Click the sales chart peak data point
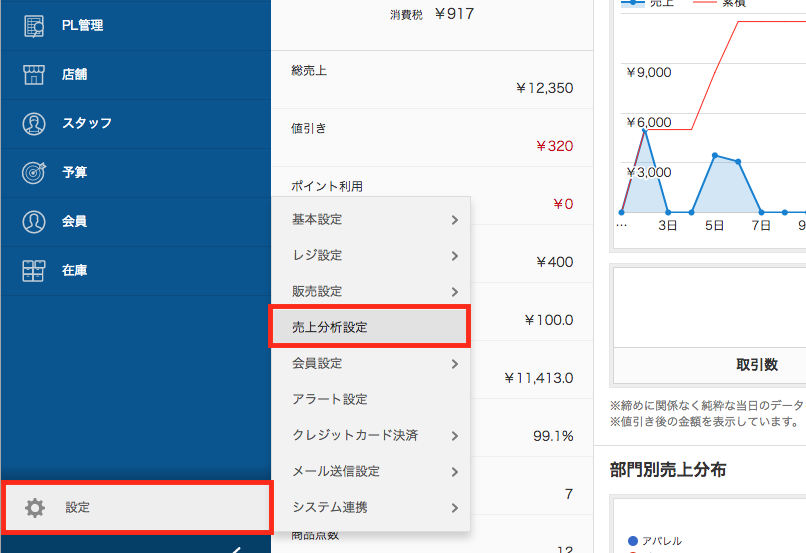 [645, 131]
